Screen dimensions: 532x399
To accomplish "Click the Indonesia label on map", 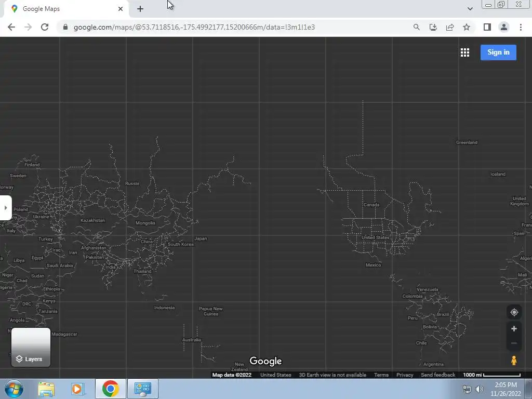I will click(164, 308).
